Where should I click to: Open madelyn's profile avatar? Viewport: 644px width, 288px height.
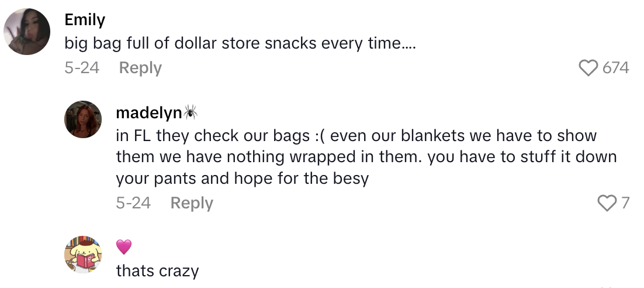coord(82,119)
